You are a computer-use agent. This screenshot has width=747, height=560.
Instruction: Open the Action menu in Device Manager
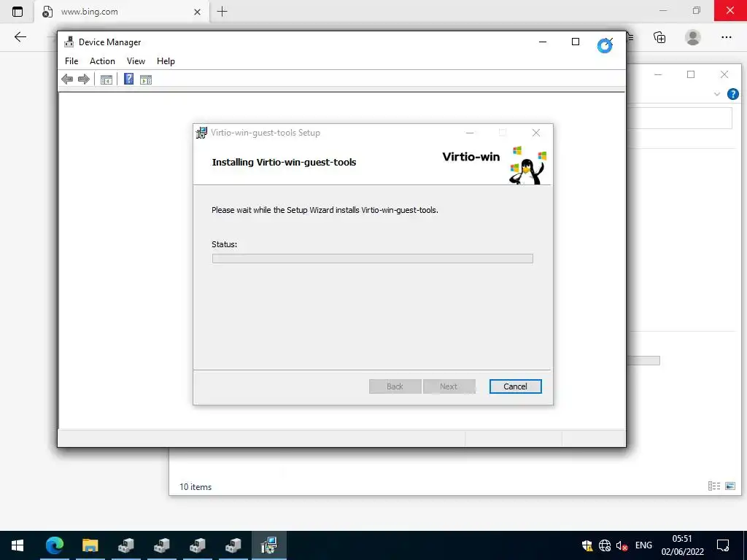[x=102, y=61]
